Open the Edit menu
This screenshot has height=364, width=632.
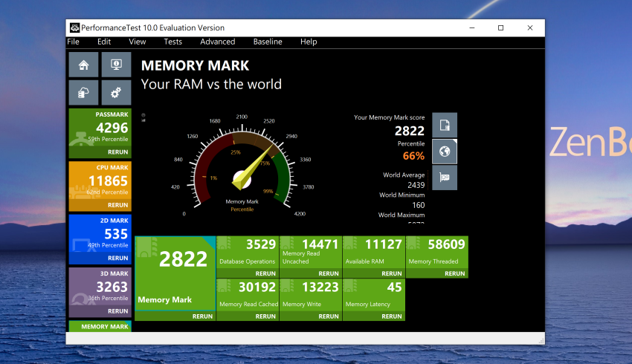[104, 42]
